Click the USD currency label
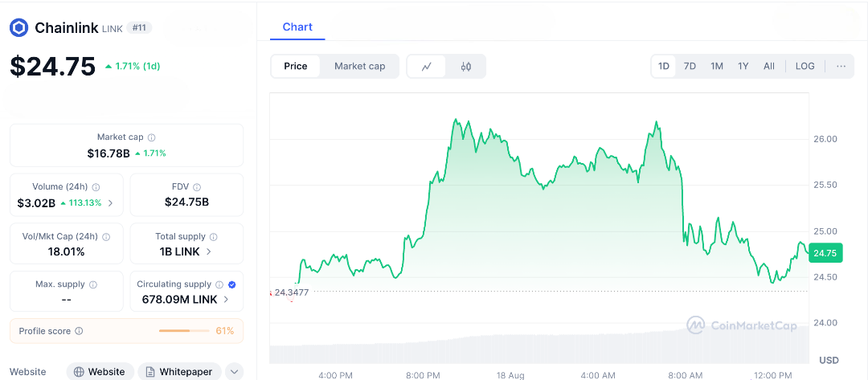The image size is (868, 380). [829, 360]
